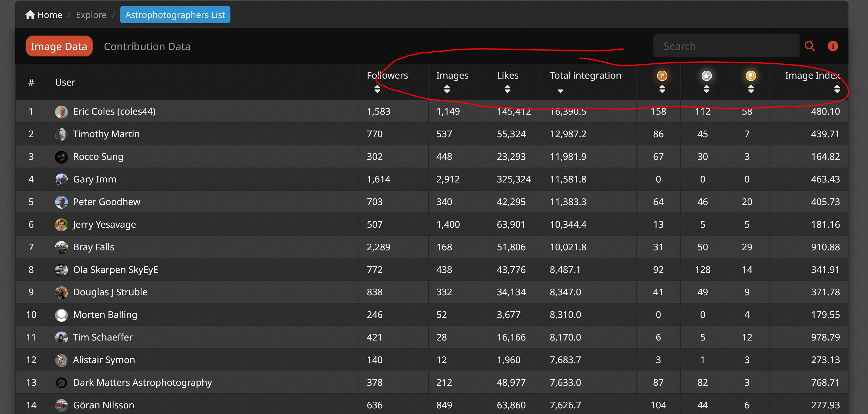
Task: Sort by Image Index column arrows
Action: pos(837,89)
